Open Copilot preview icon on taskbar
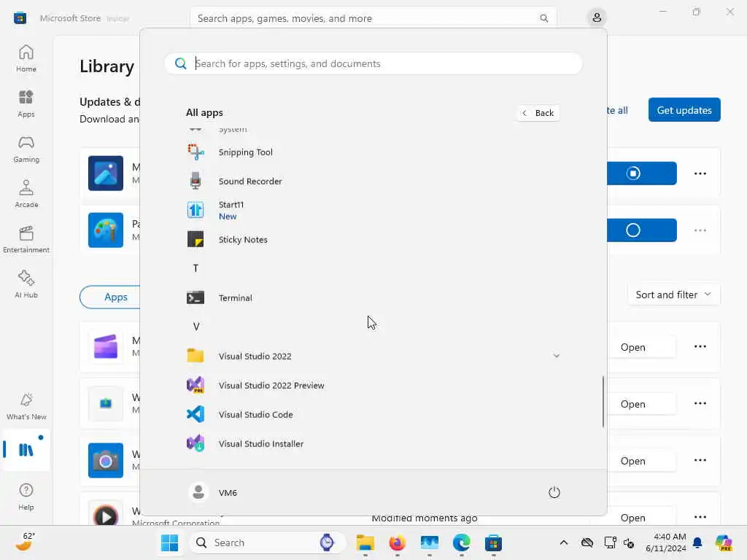 723,542
